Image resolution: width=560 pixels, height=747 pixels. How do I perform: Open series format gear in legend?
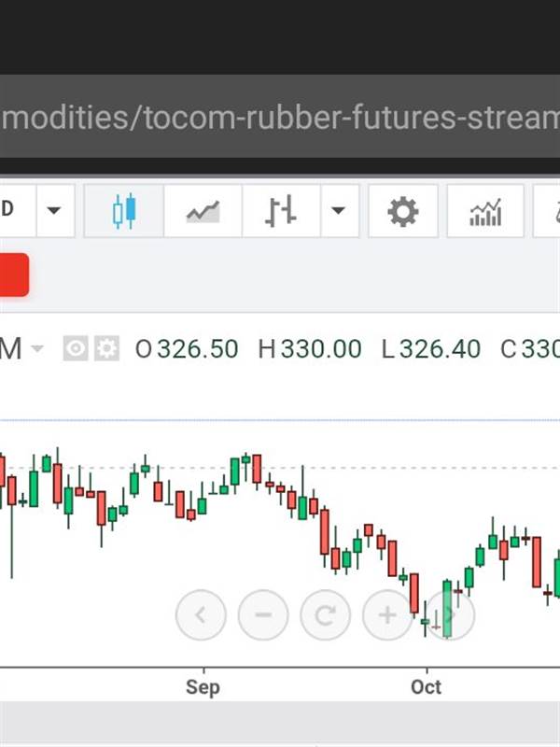[107, 349]
